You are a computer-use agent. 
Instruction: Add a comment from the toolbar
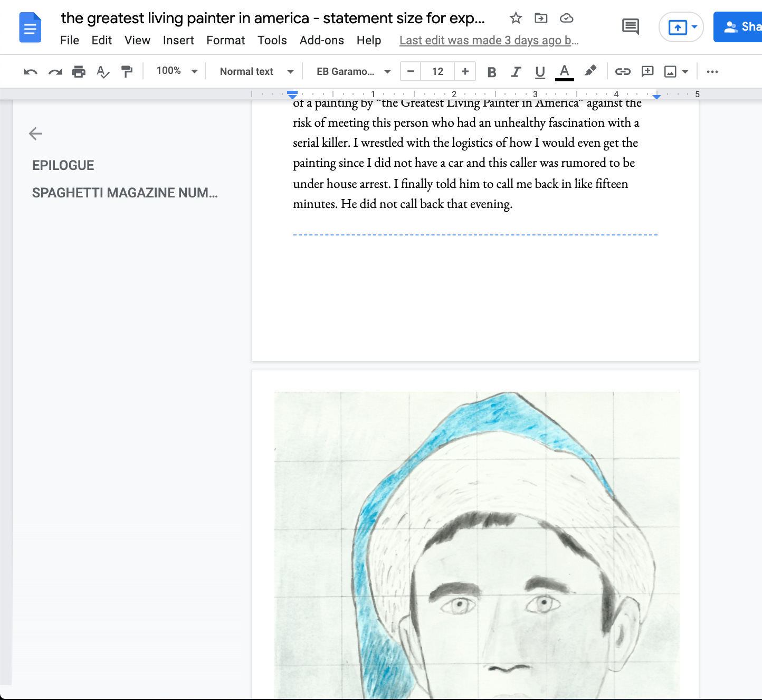coord(647,72)
